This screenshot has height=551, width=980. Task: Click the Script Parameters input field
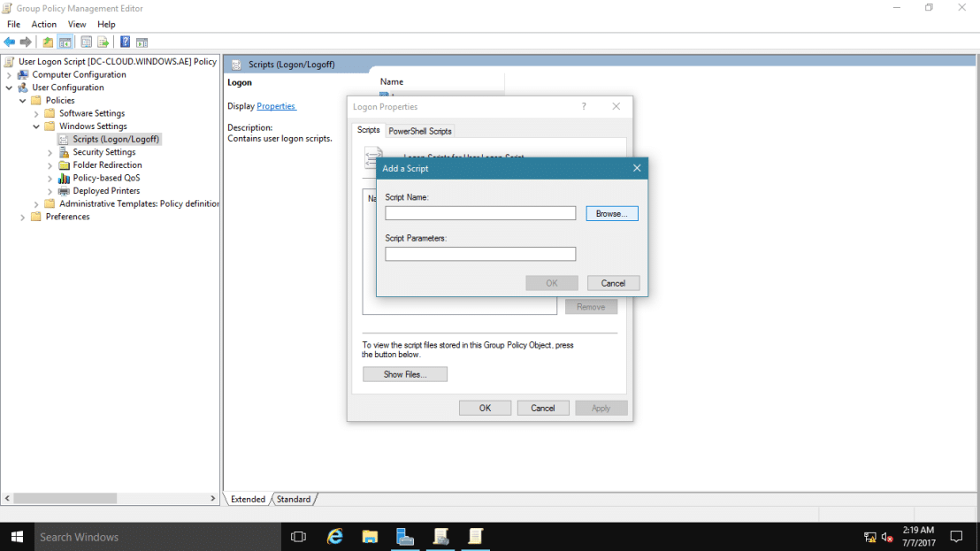tap(480, 254)
